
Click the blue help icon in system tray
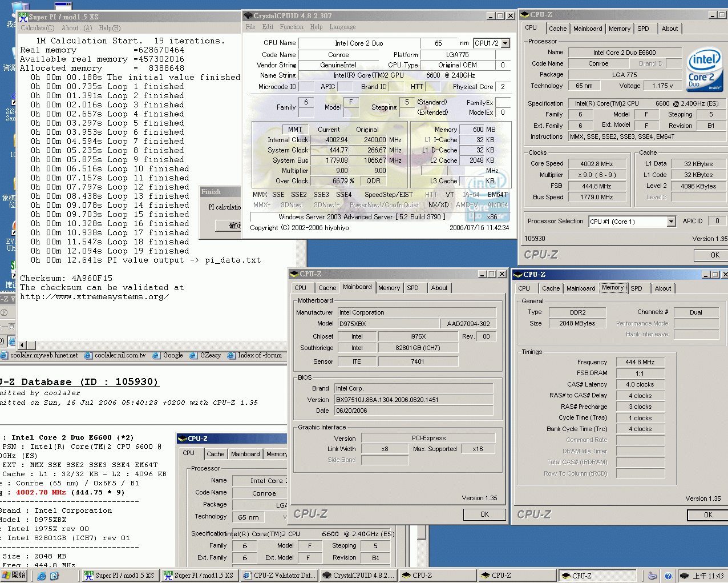tap(668, 576)
